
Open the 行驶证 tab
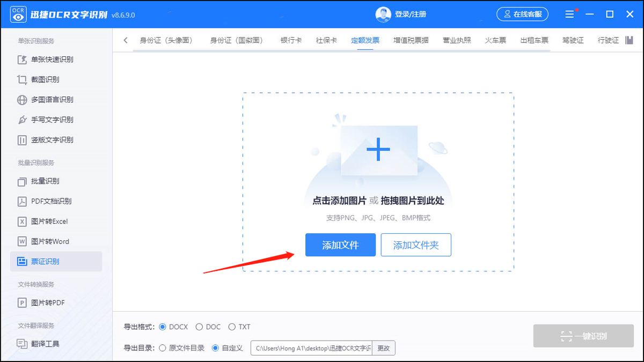[x=609, y=40]
